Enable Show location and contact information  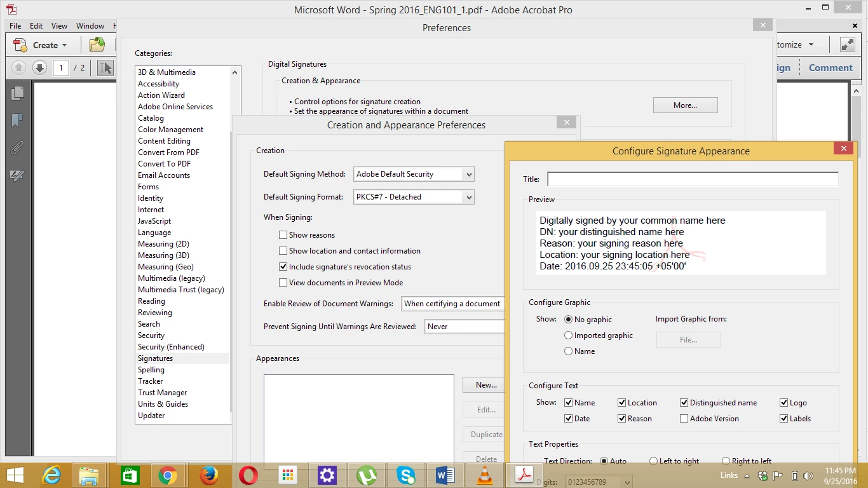(x=283, y=251)
